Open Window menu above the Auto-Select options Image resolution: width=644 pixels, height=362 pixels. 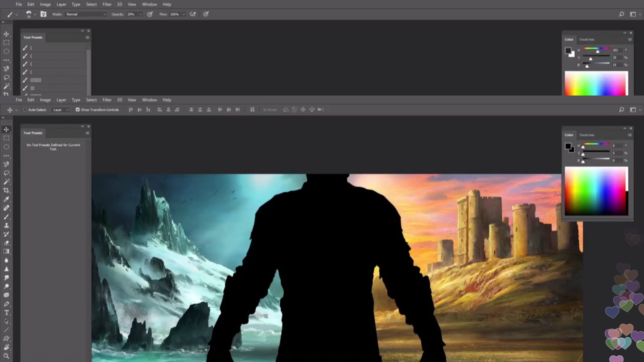pyautogui.click(x=149, y=100)
